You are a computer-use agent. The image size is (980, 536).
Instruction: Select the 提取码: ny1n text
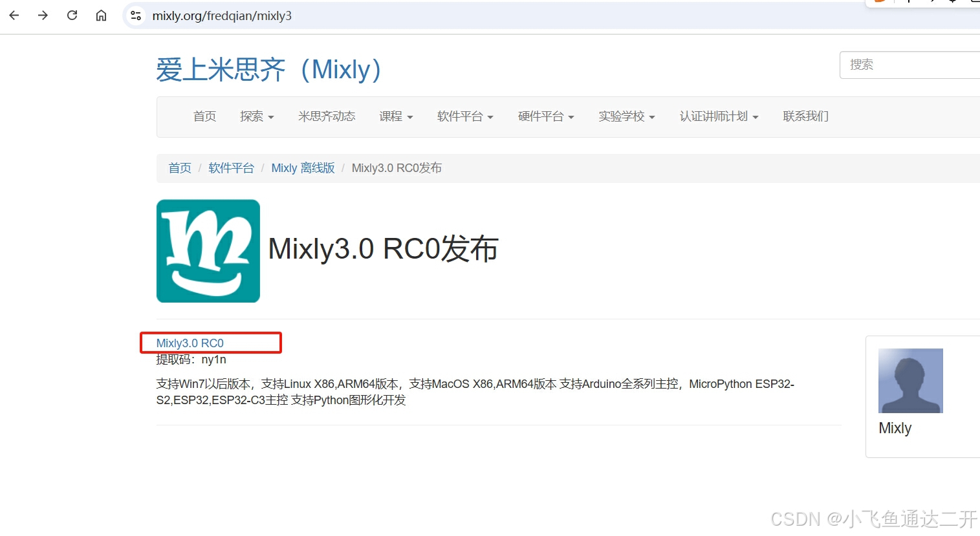click(191, 359)
